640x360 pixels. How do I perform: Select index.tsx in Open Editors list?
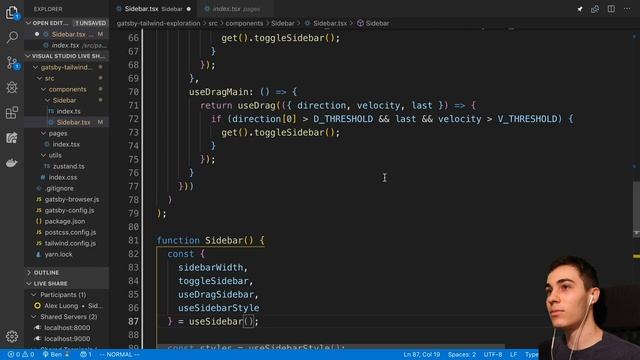click(66, 45)
